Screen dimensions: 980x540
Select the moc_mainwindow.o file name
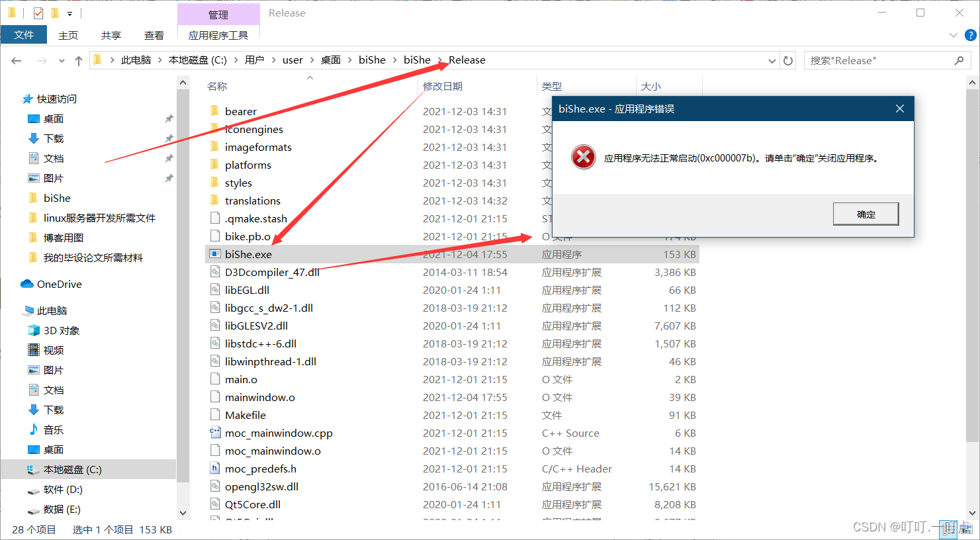tap(273, 451)
